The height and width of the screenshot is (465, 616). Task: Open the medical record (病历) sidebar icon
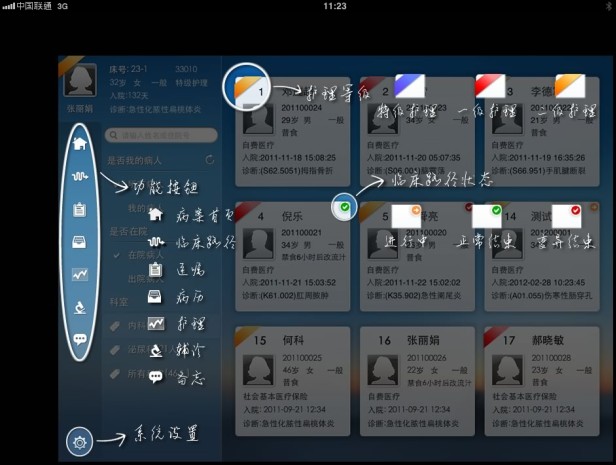click(x=80, y=241)
